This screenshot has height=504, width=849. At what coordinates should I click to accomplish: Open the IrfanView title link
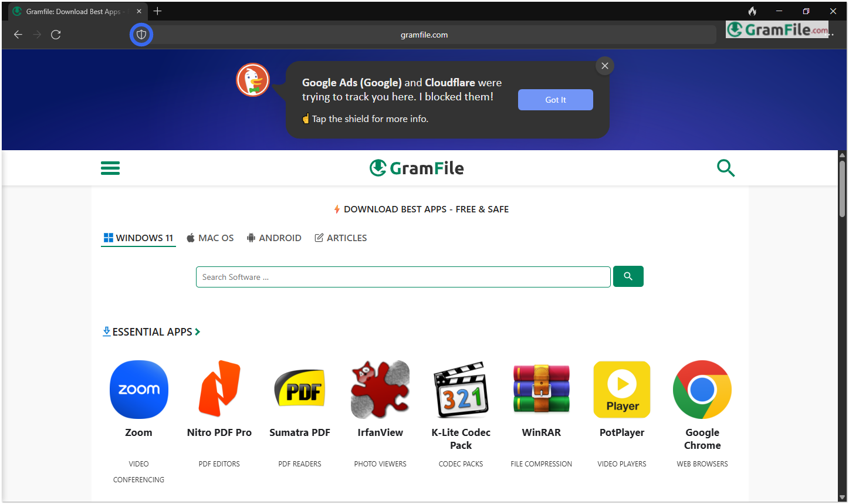pyautogui.click(x=380, y=432)
